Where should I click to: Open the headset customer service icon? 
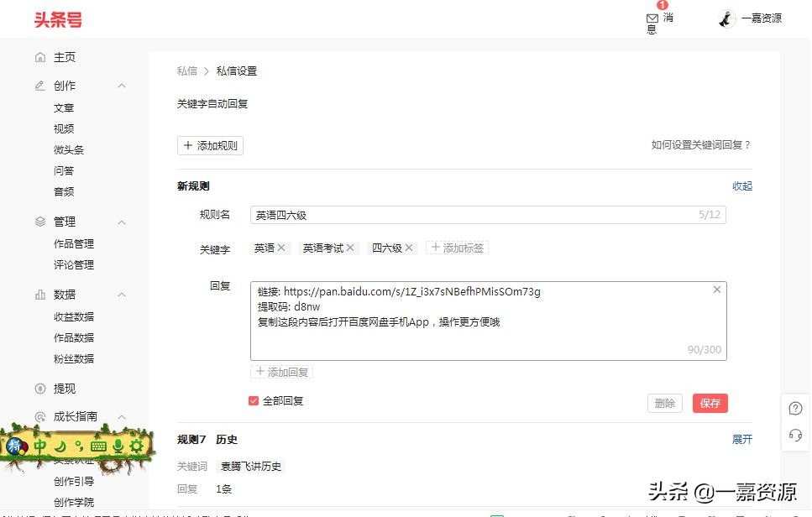(x=795, y=435)
